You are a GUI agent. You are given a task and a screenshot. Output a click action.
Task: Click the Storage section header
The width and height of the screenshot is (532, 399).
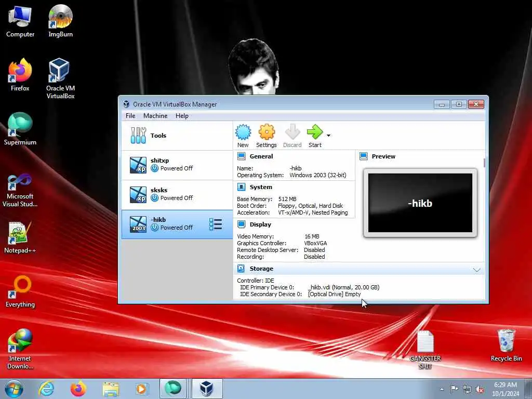point(261,269)
